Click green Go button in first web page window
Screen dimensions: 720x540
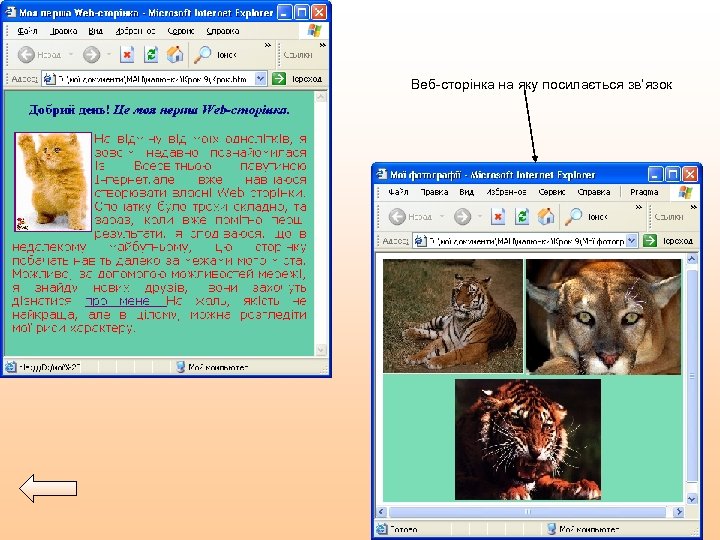(x=279, y=79)
